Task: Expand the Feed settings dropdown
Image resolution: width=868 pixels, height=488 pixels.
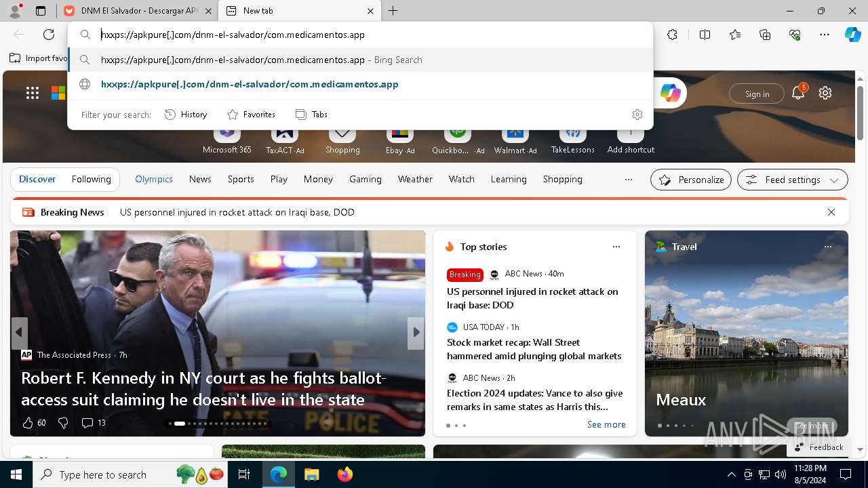Action: 792,180
